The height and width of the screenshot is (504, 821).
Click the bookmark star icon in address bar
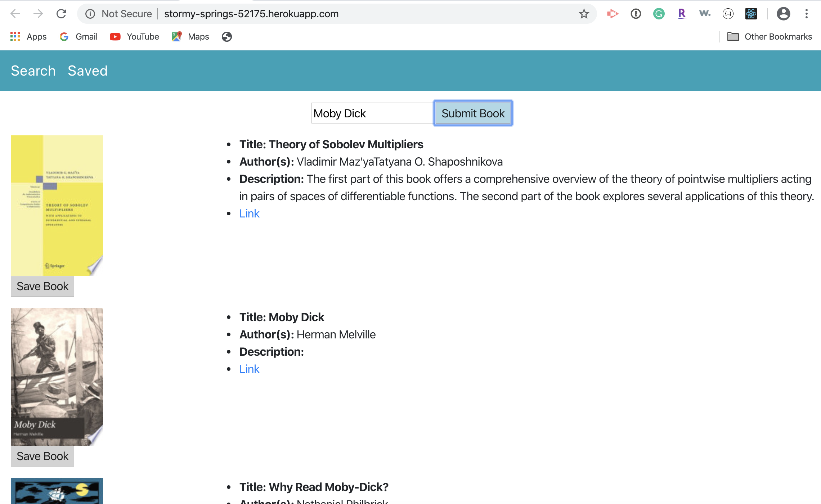583,14
